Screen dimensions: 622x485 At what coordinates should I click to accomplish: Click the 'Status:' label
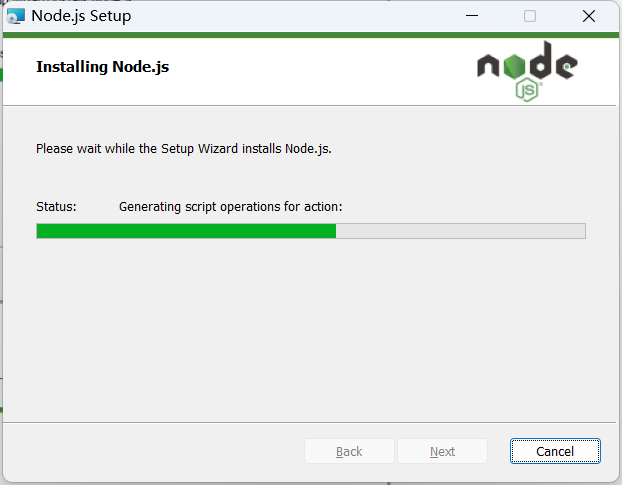coord(56,207)
